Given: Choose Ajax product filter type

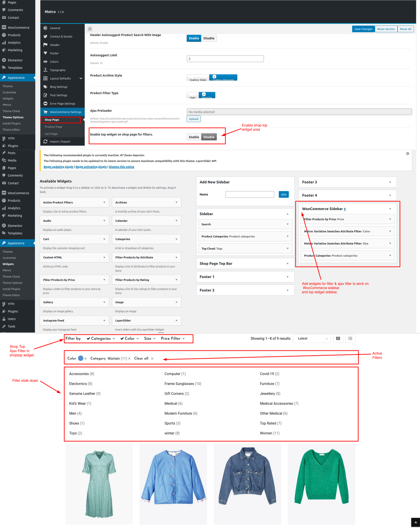Looking at the screenshot, I should click(193, 95).
